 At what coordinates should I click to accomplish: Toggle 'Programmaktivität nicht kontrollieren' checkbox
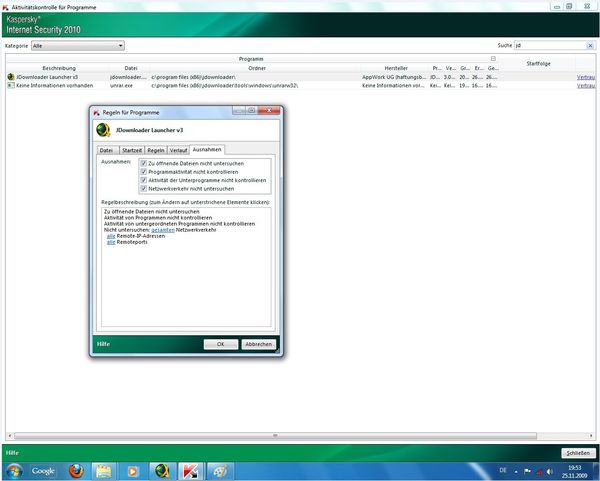point(144,171)
